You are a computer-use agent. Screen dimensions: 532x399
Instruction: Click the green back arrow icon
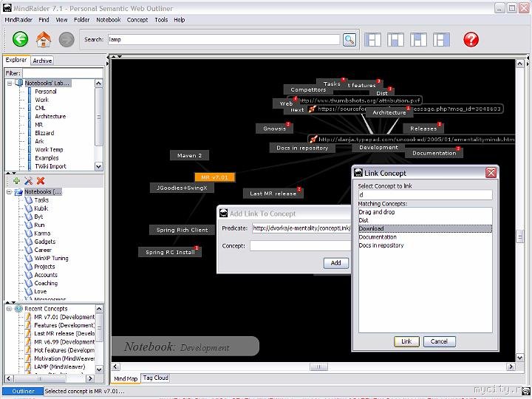pos(21,39)
